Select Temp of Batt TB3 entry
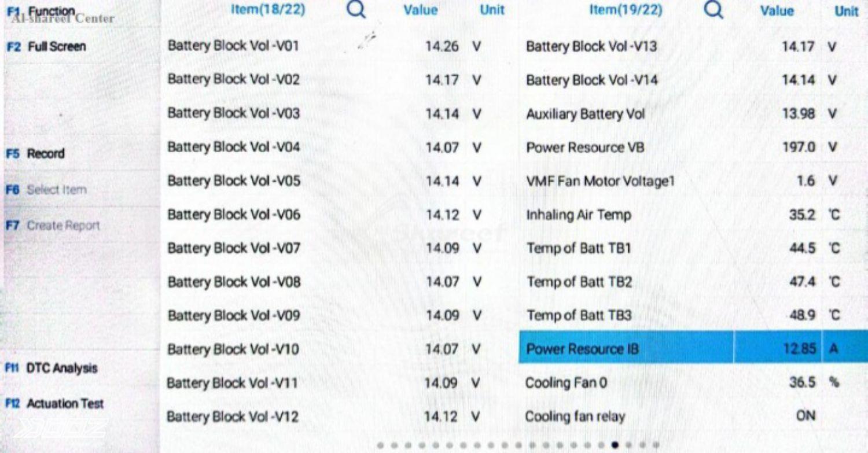 (693, 315)
